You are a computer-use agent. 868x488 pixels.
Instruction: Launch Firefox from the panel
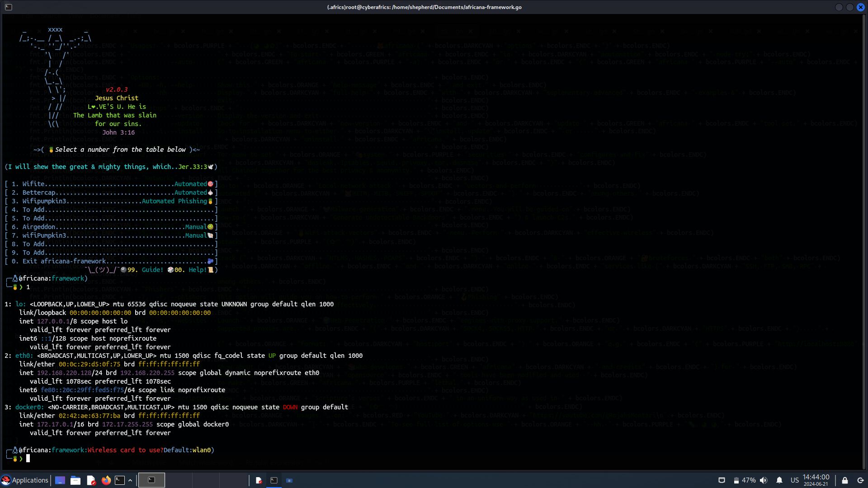click(x=106, y=480)
